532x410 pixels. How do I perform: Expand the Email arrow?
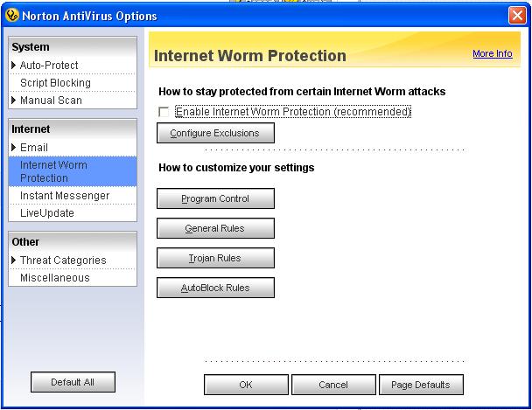coord(14,148)
